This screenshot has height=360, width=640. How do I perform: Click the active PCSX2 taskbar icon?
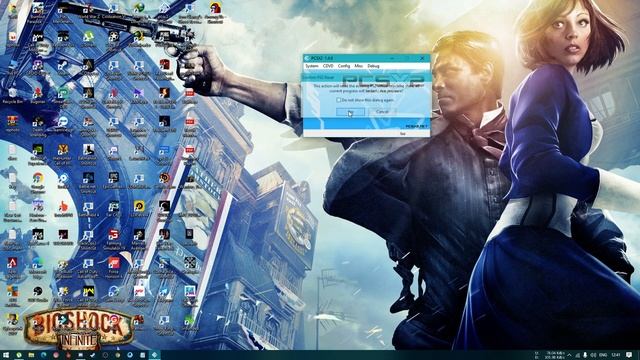point(154,355)
